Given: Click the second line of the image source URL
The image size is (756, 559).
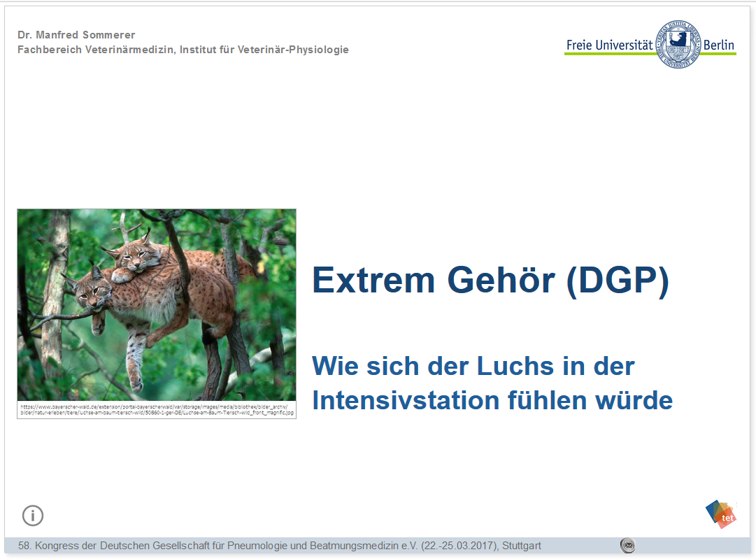Looking at the screenshot, I should pyautogui.click(x=156, y=413).
